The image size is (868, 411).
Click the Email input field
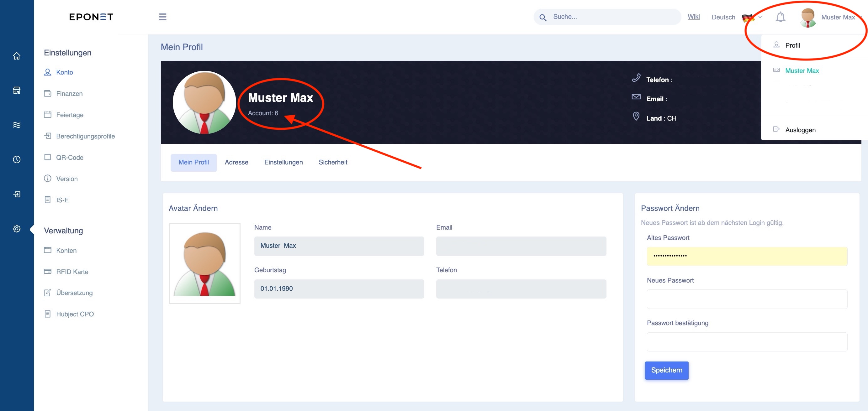[x=521, y=246]
